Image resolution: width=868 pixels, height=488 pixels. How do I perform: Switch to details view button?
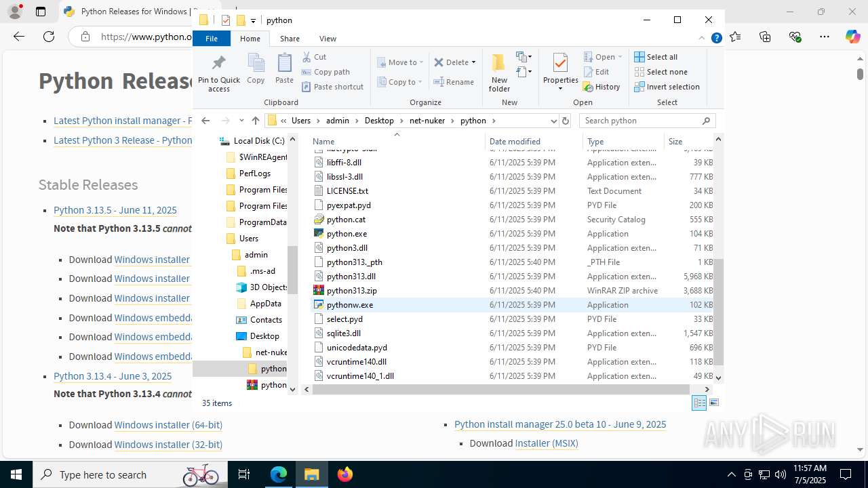tap(699, 403)
